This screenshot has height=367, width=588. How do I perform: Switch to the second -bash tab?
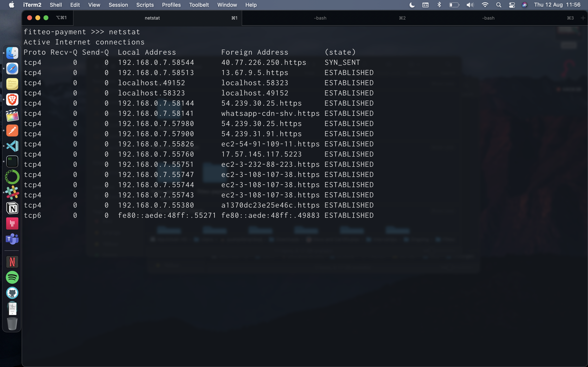coord(320,18)
